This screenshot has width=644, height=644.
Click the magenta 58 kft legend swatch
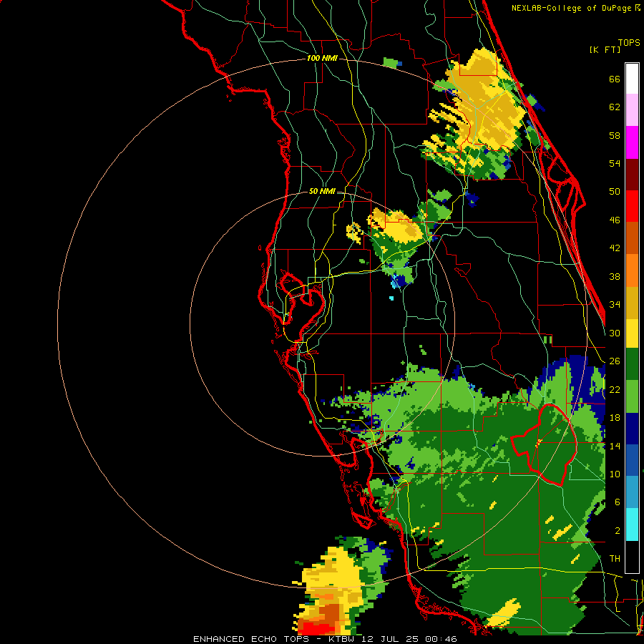(x=632, y=142)
